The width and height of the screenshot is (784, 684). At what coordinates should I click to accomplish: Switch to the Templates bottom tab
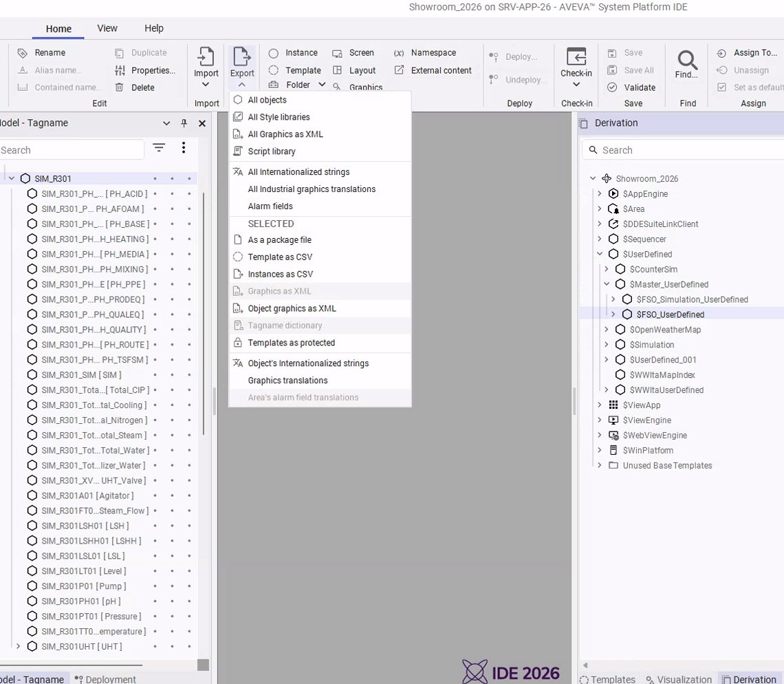click(x=607, y=679)
